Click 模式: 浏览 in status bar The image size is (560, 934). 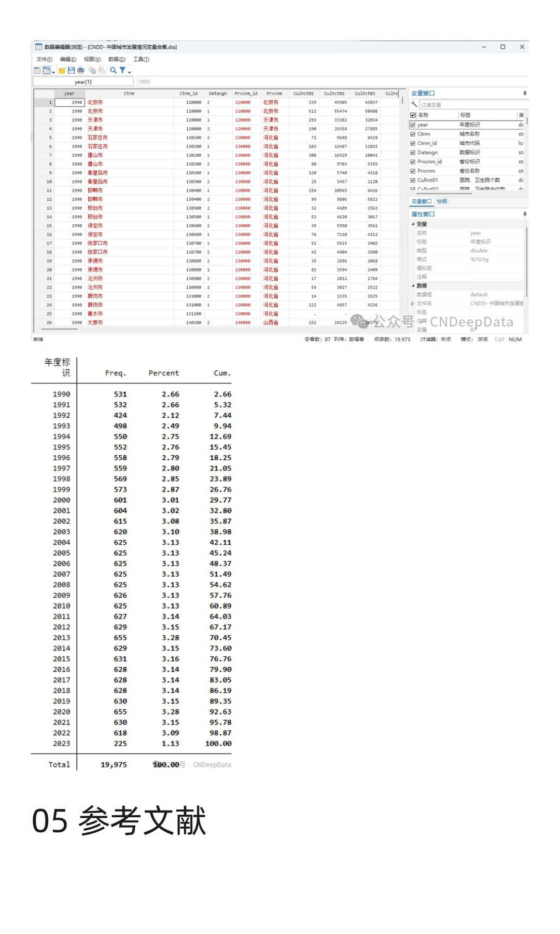[474, 339]
